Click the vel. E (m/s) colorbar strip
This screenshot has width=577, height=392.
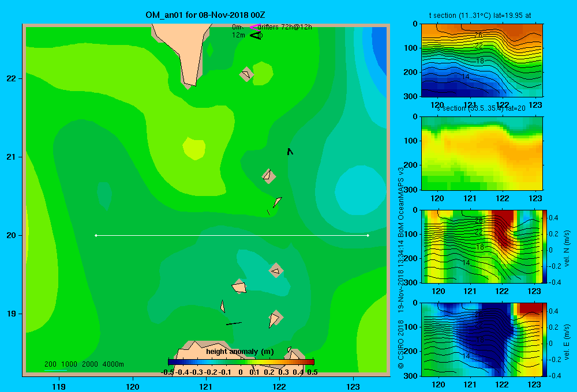pos(545,340)
